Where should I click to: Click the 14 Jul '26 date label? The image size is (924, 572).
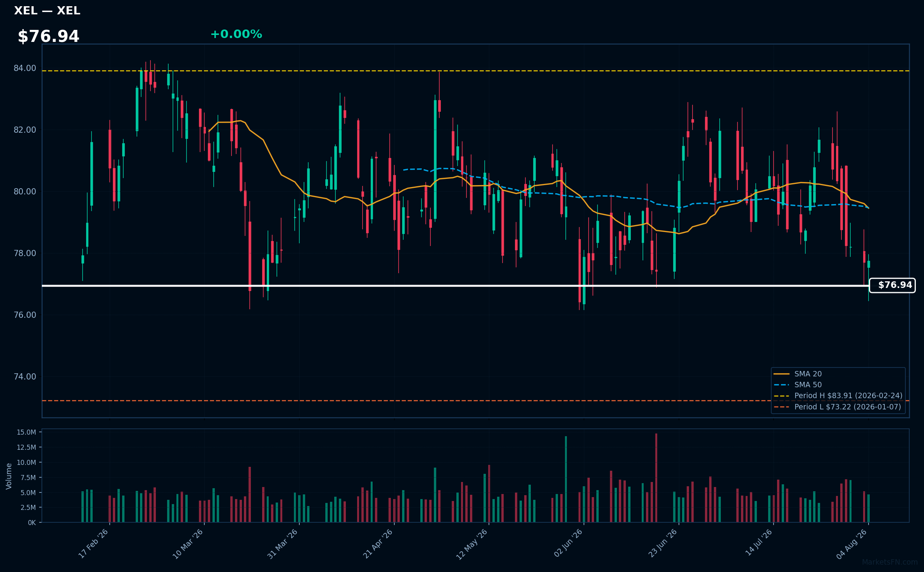[759, 543]
